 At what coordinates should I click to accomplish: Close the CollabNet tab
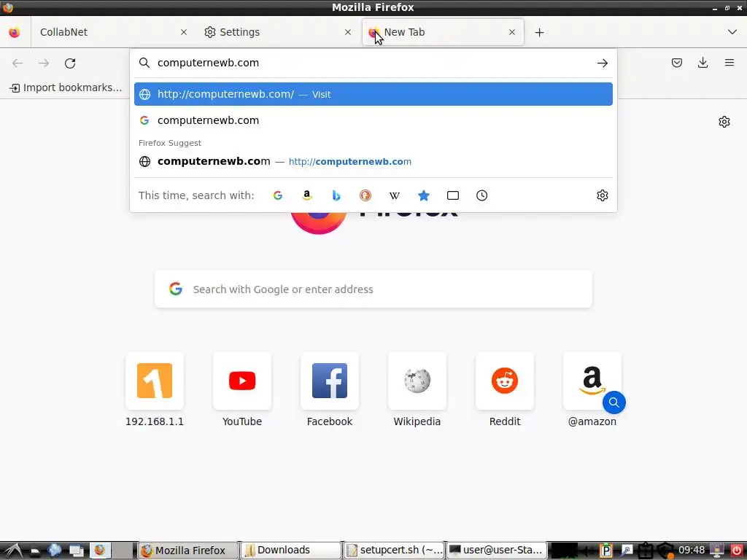click(183, 32)
